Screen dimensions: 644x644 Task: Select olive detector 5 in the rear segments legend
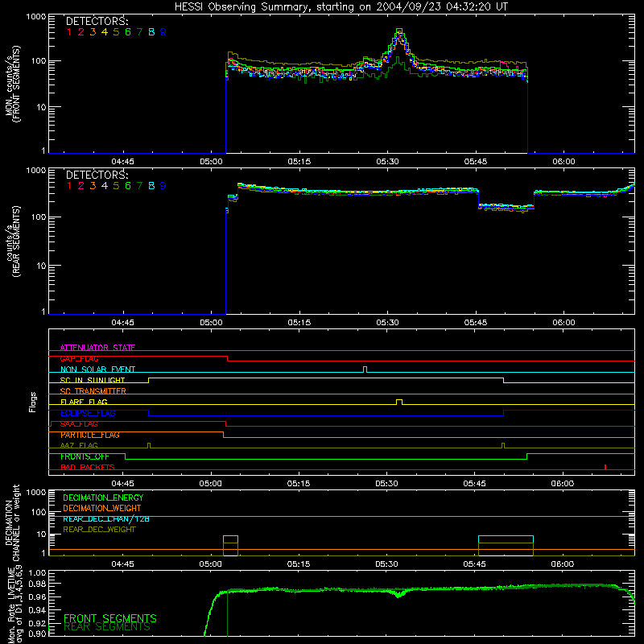point(116,186)
